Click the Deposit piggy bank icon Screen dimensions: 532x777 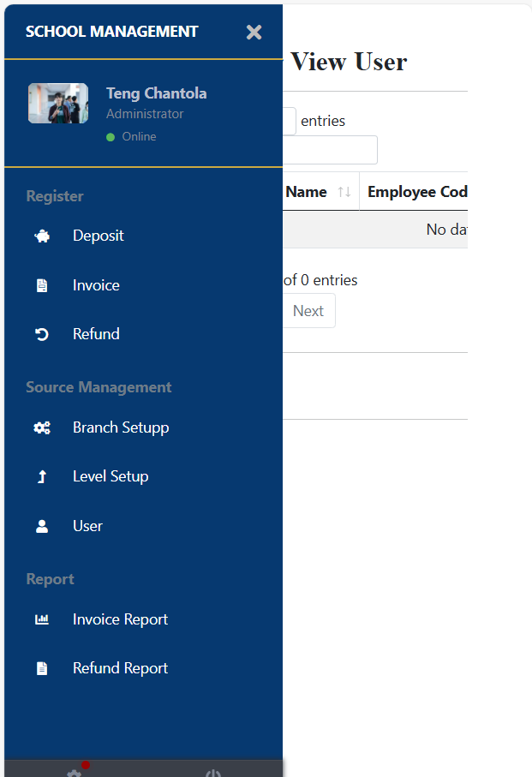pos(41,236)
